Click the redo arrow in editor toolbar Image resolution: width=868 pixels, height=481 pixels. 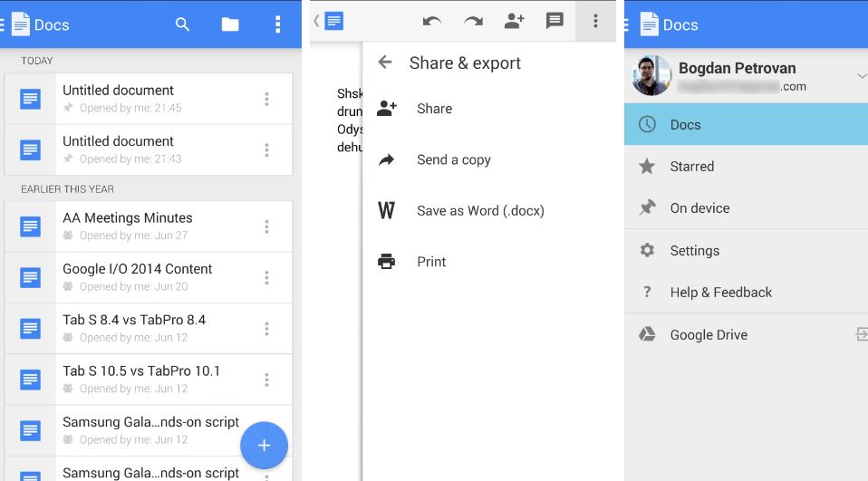[473, 21]
